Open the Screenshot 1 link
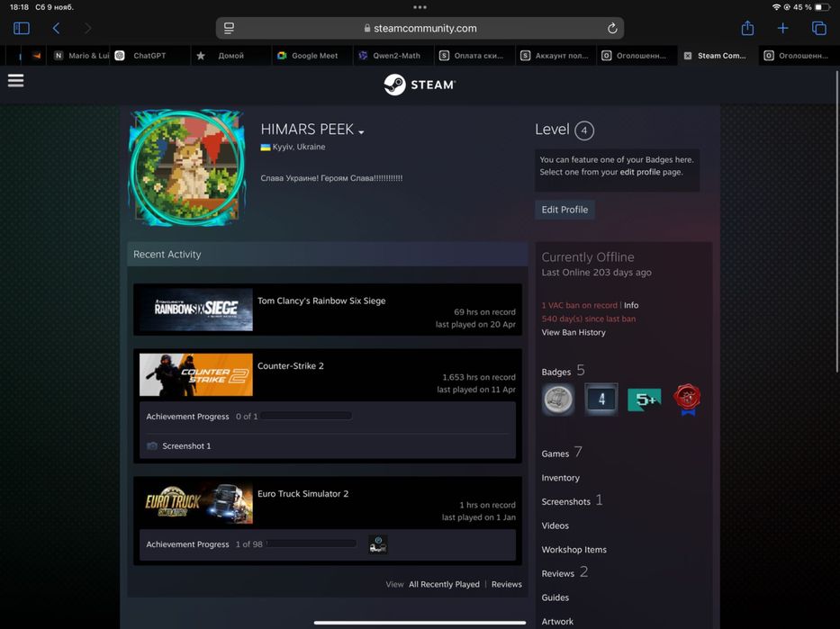Screen dimensions: 840x629 point(186,446)
